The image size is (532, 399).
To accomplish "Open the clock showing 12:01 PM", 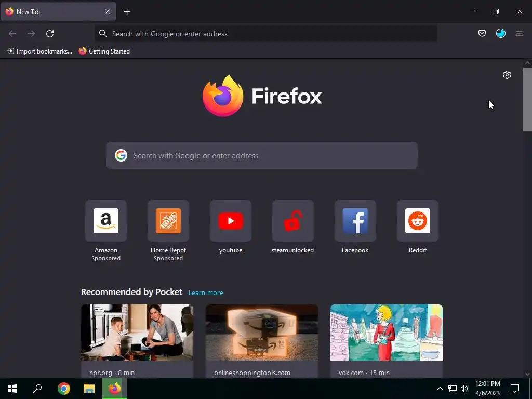I will click(x=487, y=389).
